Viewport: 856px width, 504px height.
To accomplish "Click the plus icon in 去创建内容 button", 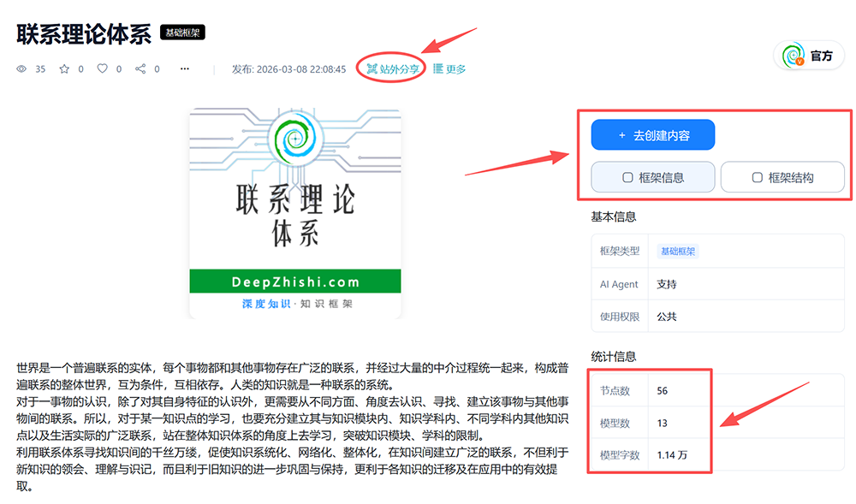I will tap(621, 135).
